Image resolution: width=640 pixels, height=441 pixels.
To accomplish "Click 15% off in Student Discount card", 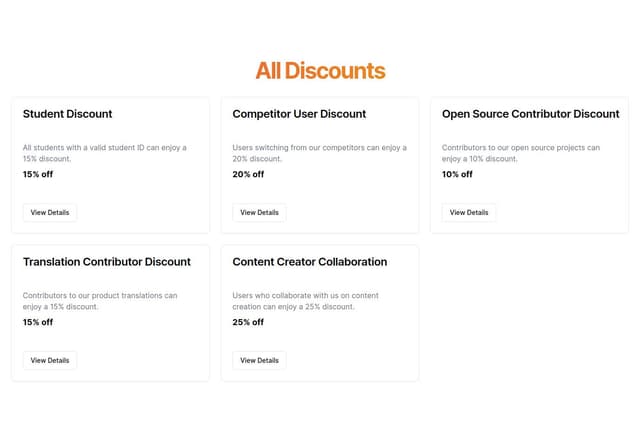I will [38, 174].
